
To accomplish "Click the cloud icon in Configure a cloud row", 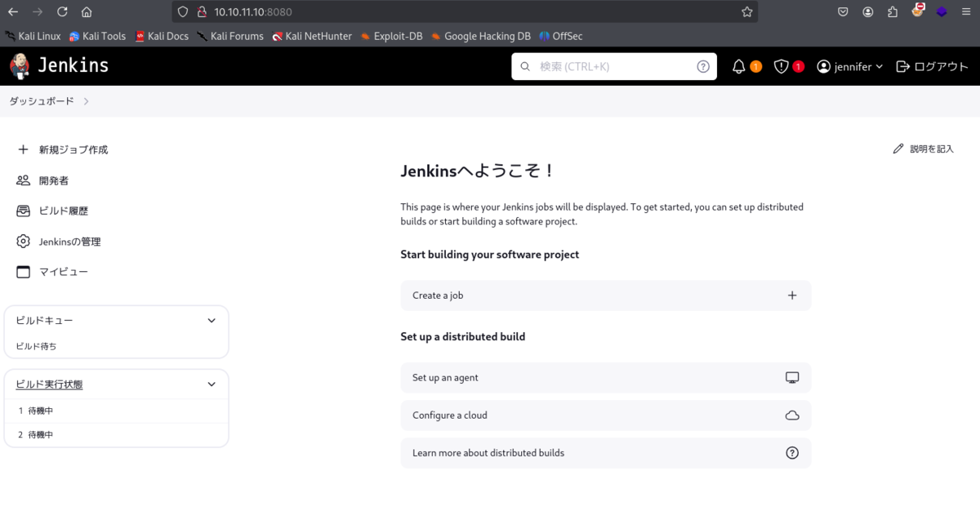I will point(792,415).
